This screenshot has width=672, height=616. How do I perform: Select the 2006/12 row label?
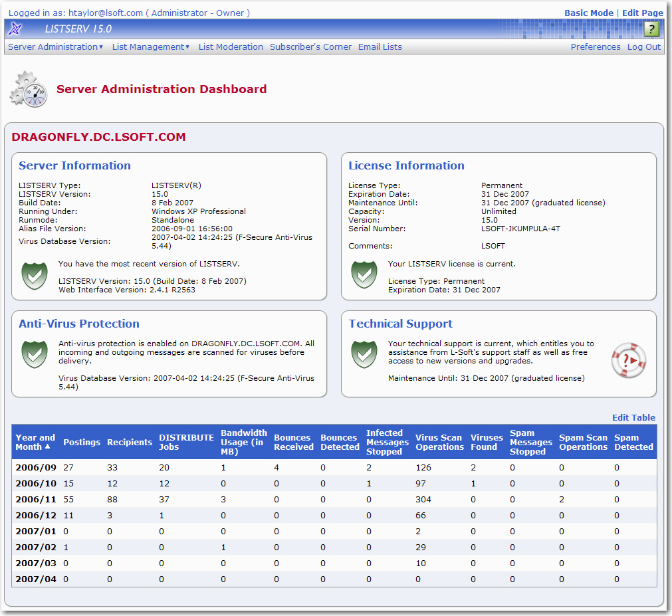coord(36,516)
